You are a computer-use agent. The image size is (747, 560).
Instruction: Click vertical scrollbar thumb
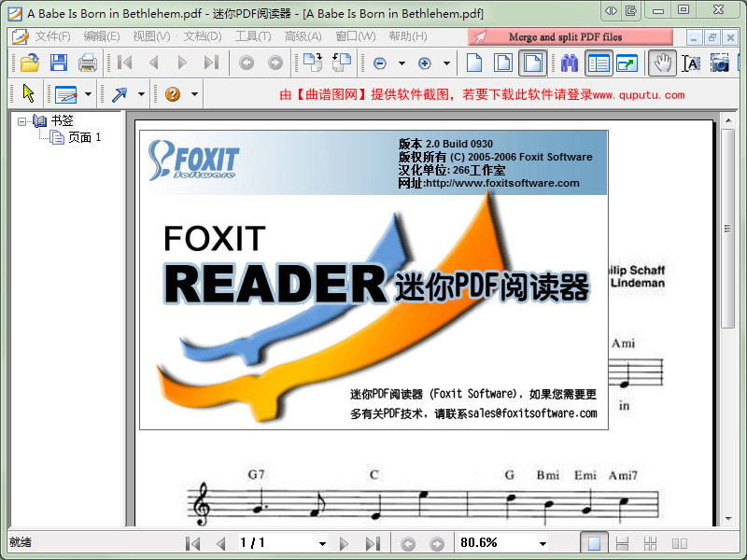click(x=727, y=229)
